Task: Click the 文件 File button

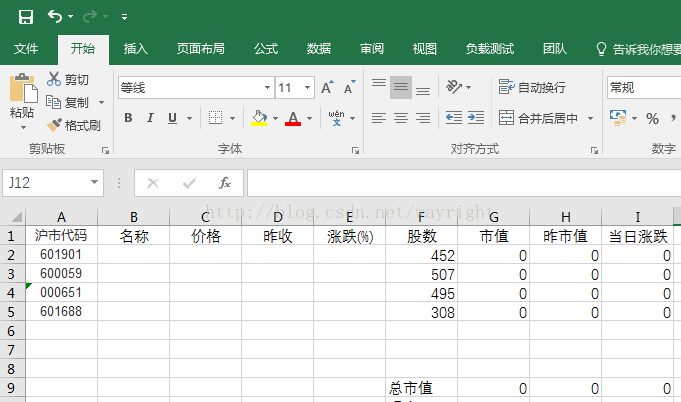Action: [x=26, y=48]
